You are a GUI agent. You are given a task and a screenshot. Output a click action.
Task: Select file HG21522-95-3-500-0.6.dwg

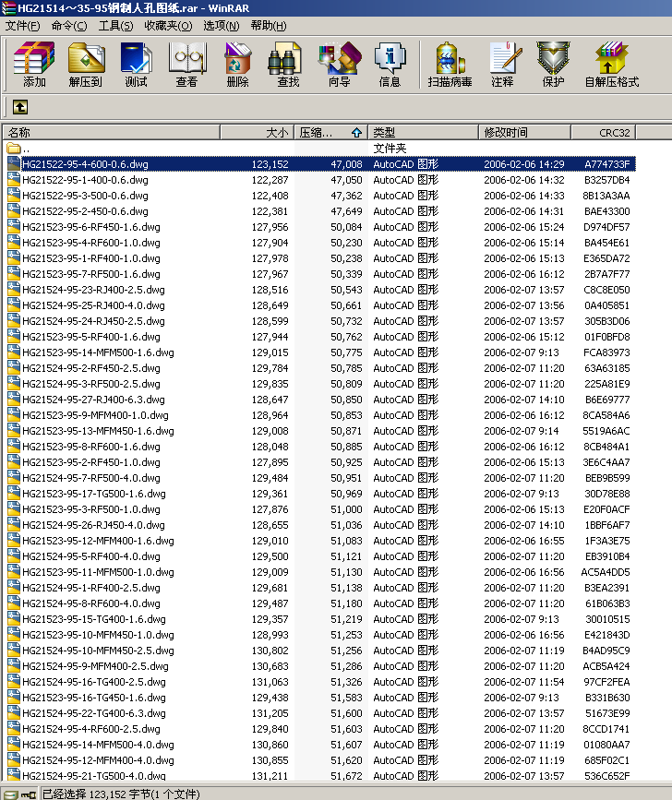[x=85, y=196]
